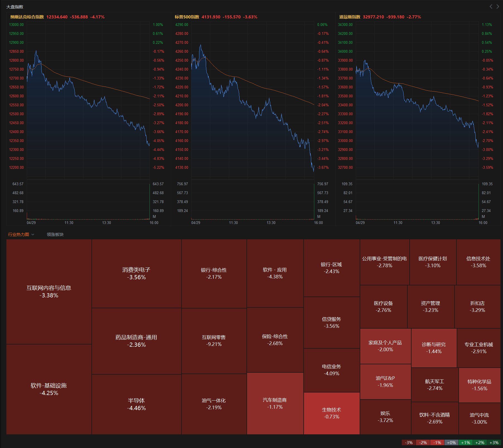
Task: Click the next arrow in the 大盘指数 header
Action: coord(498,6)
